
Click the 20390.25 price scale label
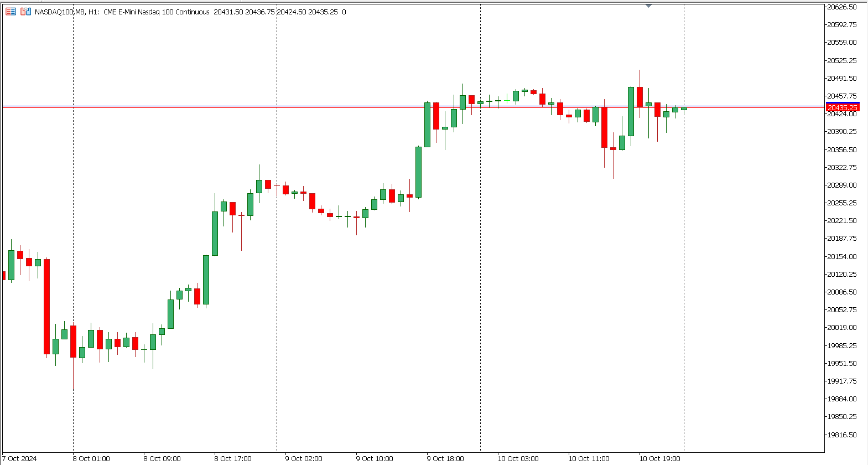click(841, 131)
